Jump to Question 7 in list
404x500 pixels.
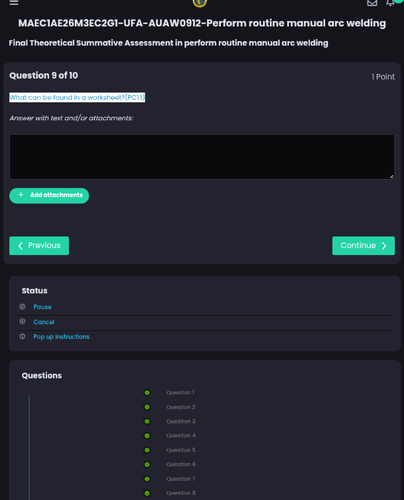[x=181, y=479]
